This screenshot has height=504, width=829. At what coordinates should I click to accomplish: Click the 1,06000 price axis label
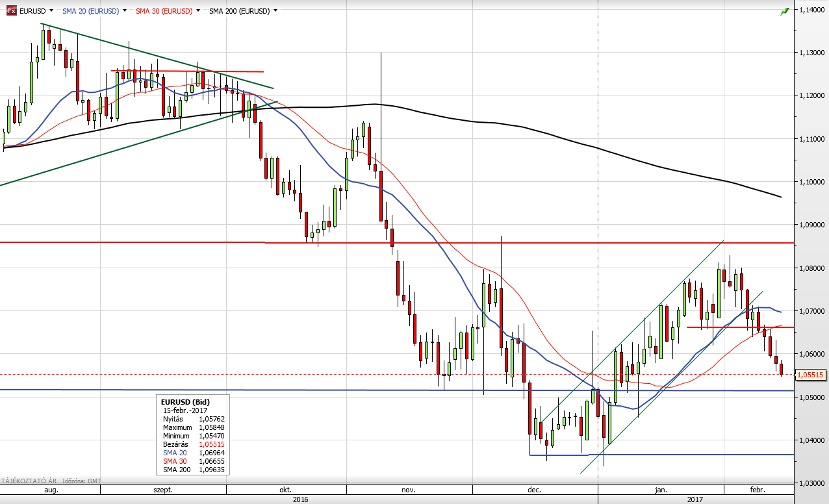[x=811, y=354]
